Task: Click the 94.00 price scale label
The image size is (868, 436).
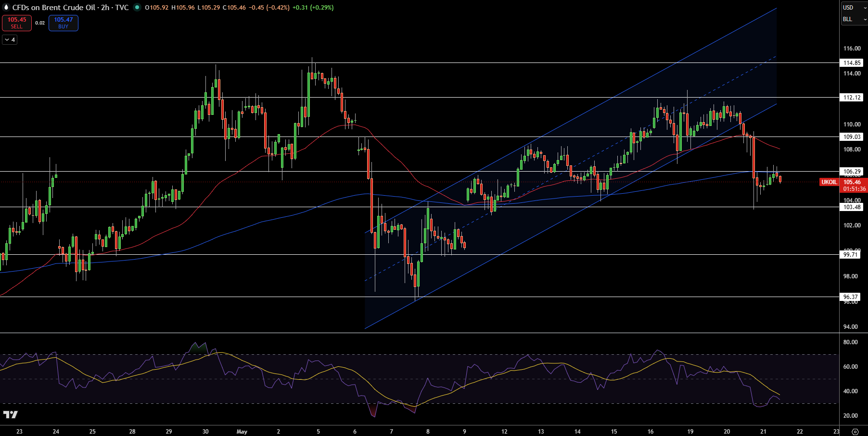Action: (x=851, y=327)
